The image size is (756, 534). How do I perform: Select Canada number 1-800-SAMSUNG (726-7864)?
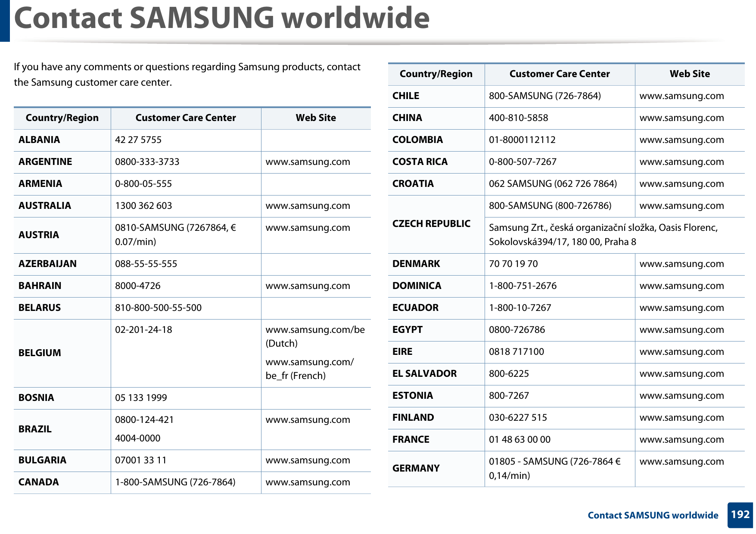click(175, 482)
